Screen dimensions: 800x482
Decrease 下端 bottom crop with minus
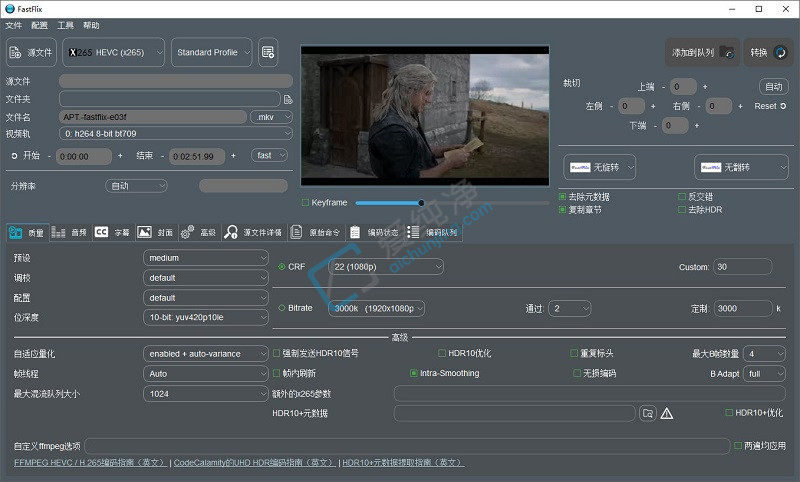655,125
